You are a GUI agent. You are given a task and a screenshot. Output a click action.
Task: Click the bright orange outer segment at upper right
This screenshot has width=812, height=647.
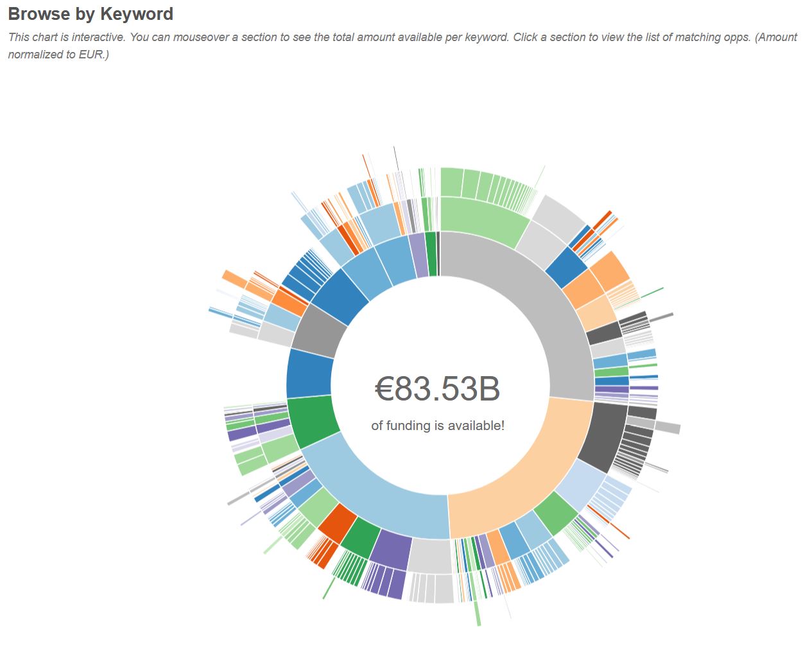(610, 270)
